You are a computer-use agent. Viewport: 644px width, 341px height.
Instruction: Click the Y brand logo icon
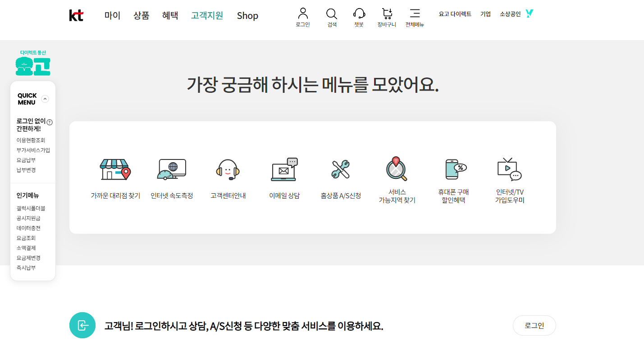(x=530, y=14)
